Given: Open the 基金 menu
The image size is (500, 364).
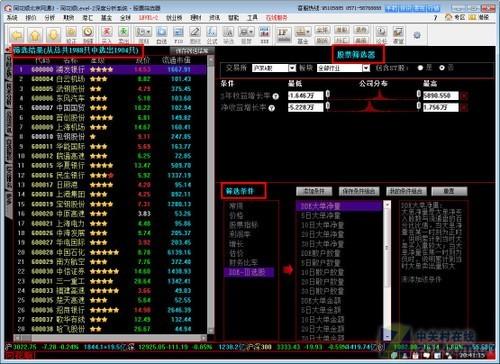Looking at the screenshot, I should click(106, 17).
